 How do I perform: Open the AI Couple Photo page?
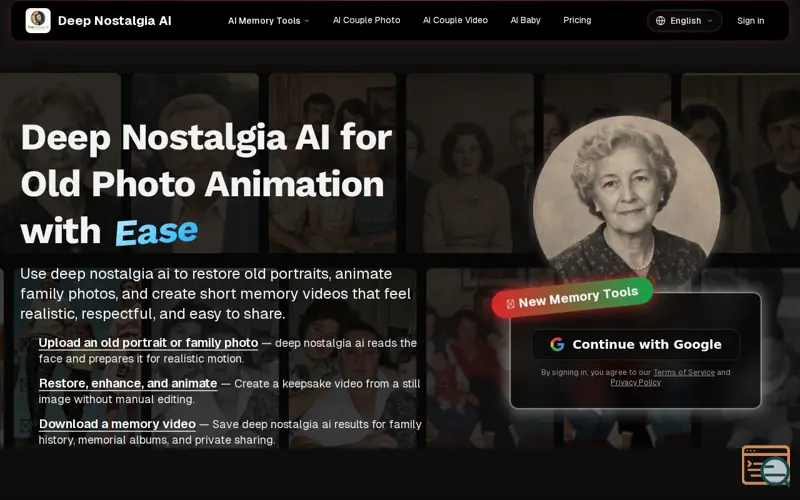[366, 20]
